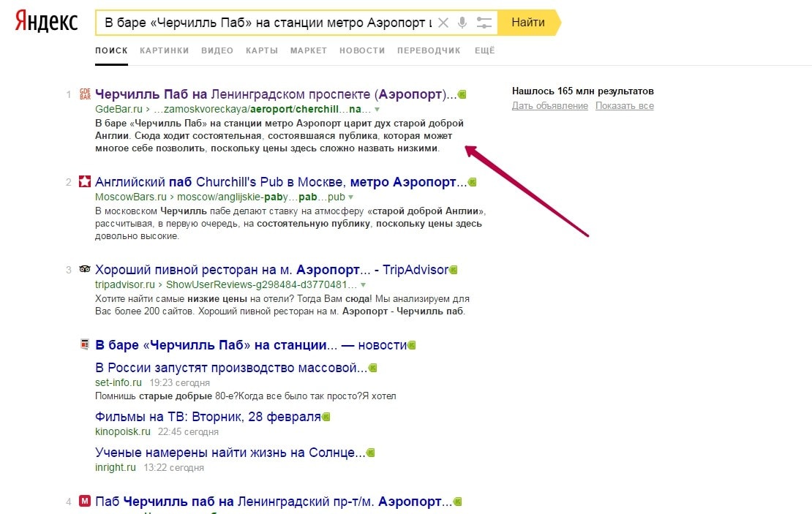Viewport: 812px width, 514px height.
Task: Open Паб Черчилль паб на Ленинградский result
Action: pyautogui.click(x=274, y=502)
